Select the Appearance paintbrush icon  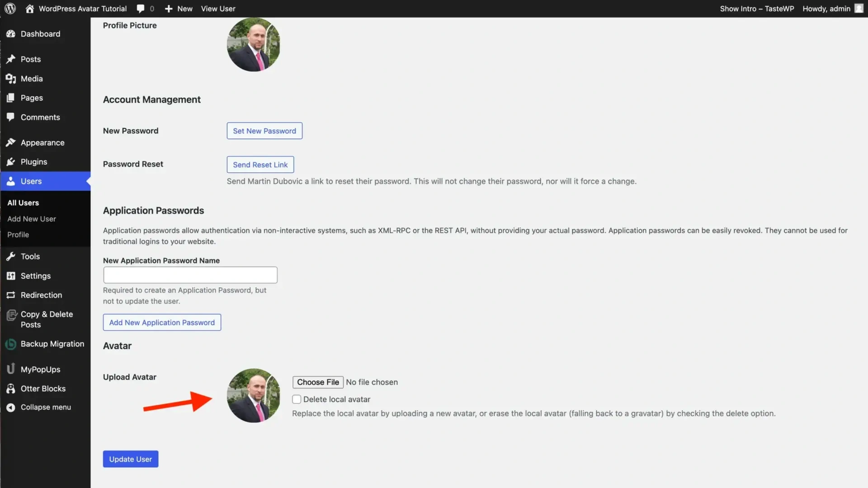coord(11,142)
